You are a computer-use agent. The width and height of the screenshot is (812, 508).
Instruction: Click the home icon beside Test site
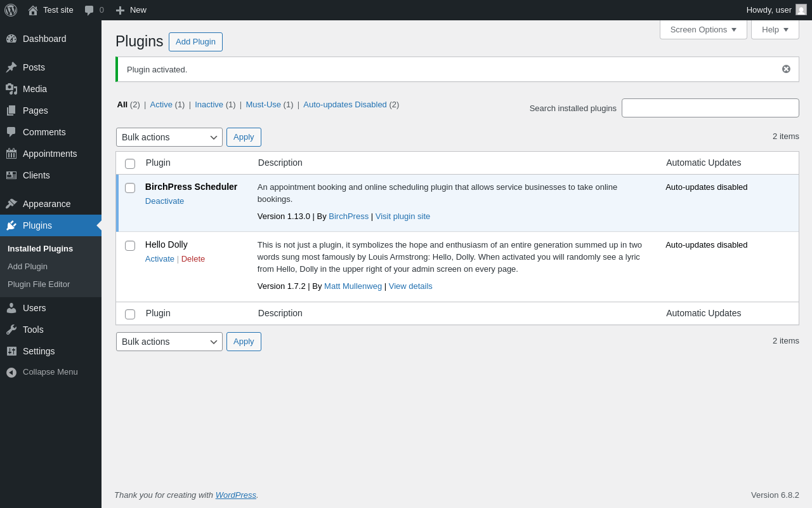33,10
